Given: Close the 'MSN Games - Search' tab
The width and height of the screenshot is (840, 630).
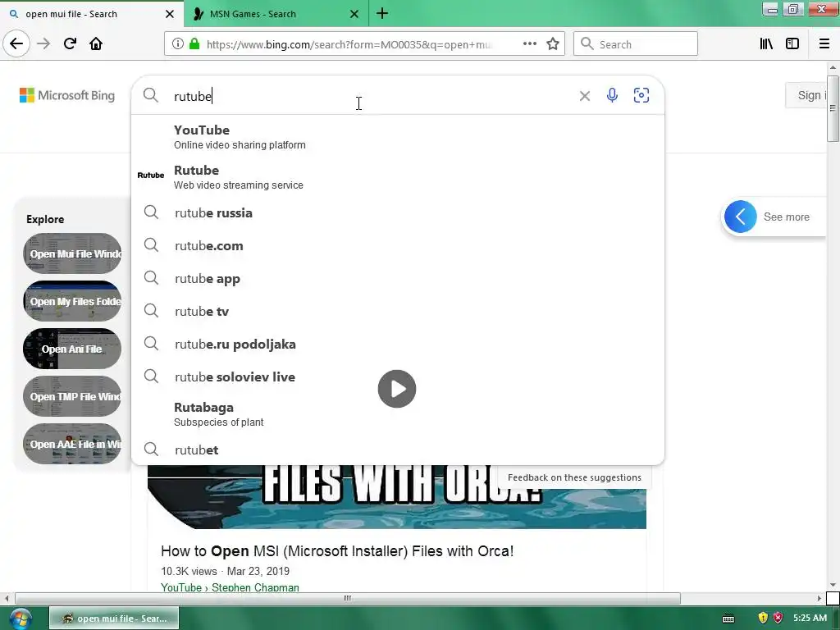Looking at the screenshot, I should [x=354, y=14].
